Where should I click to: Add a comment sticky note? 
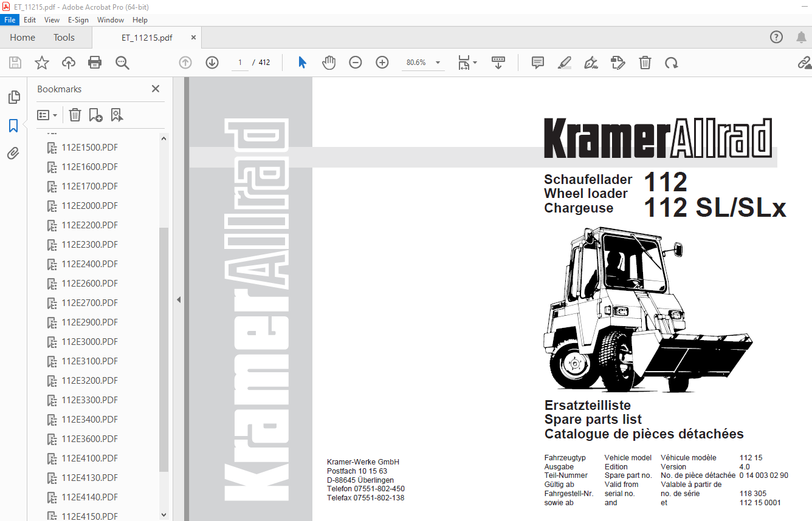coord(537,63)
